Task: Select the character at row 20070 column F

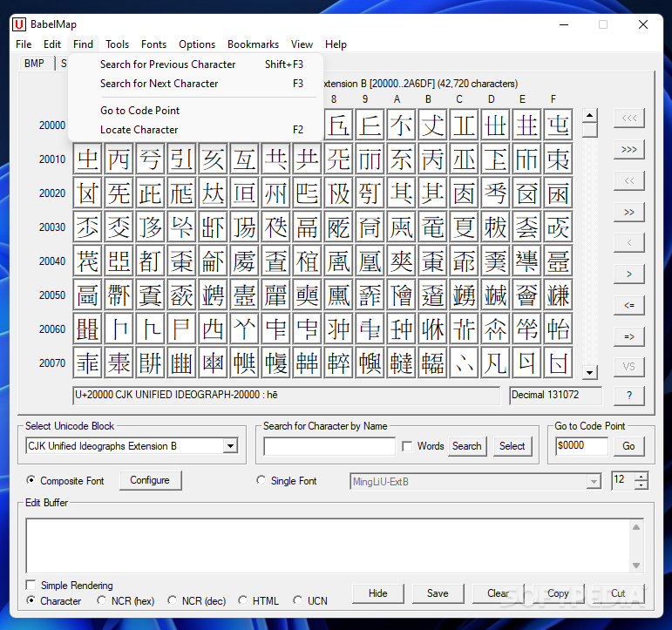Action: coord(558,363)
